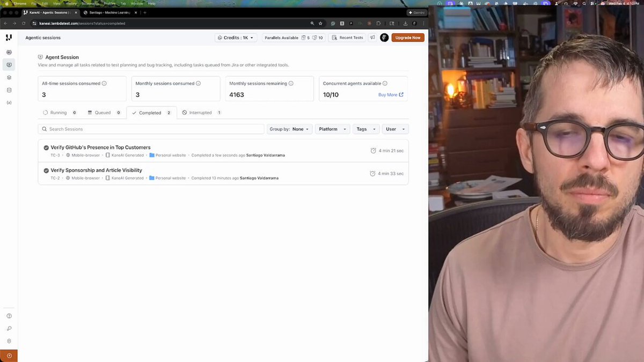
Task: Open the Chrome menu in macOS menu bar
Action: 20,3
